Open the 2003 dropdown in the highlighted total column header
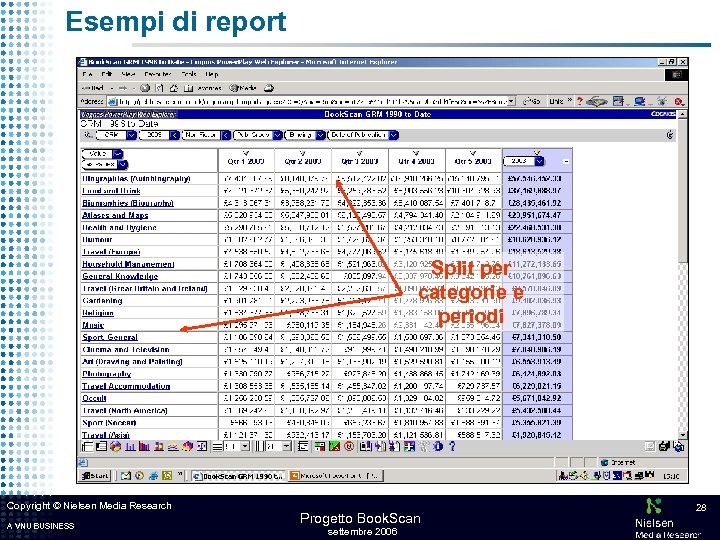Screen dimensions: 720x540 point(540,161)
